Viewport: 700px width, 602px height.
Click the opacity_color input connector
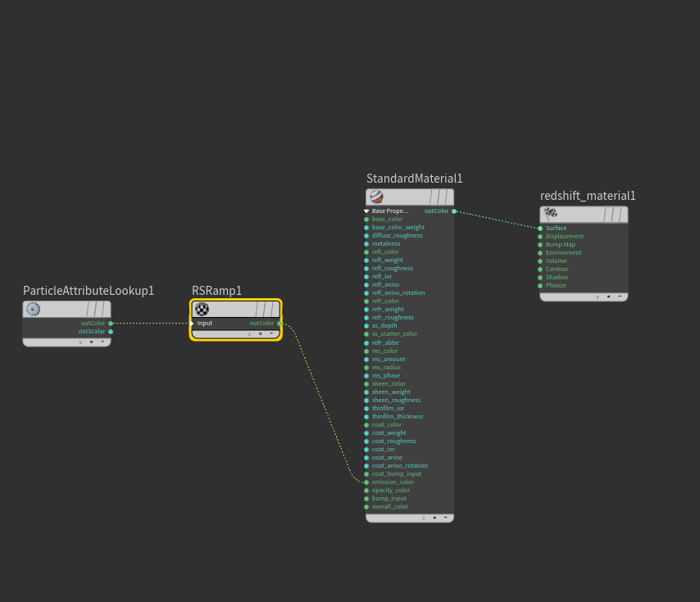[366, 491]
